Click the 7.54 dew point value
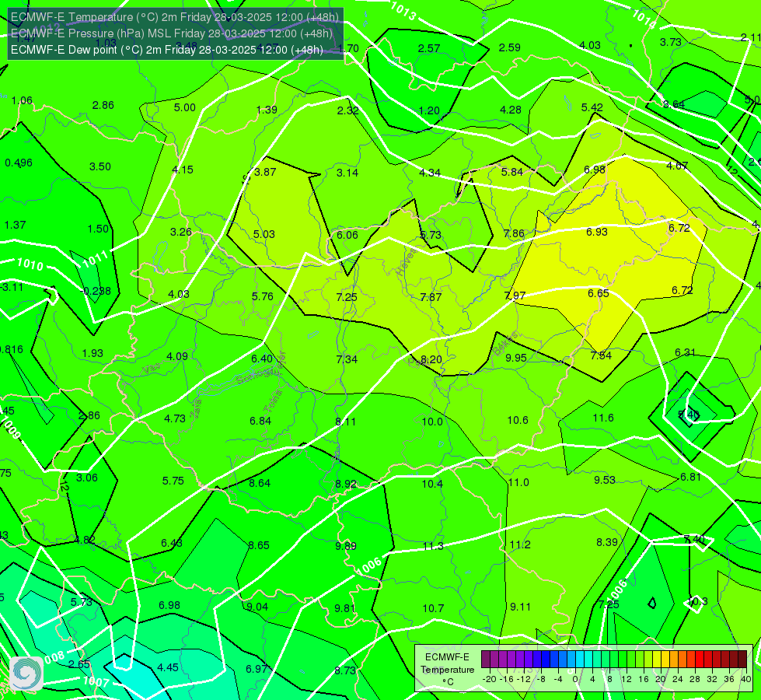 (x=601, y=355)
